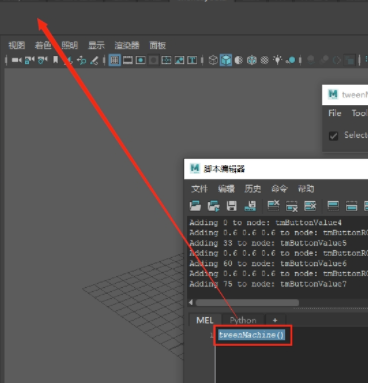
Task: Open 历史 menu in Script Editor
Action: coord(253,189)
